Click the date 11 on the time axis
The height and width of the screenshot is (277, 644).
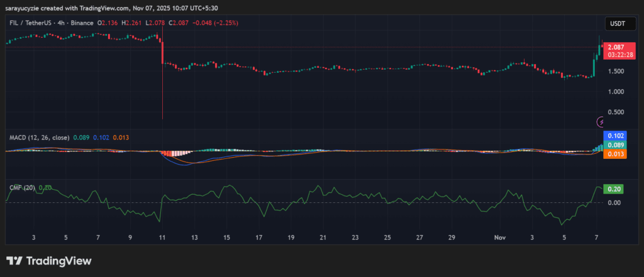162,238
